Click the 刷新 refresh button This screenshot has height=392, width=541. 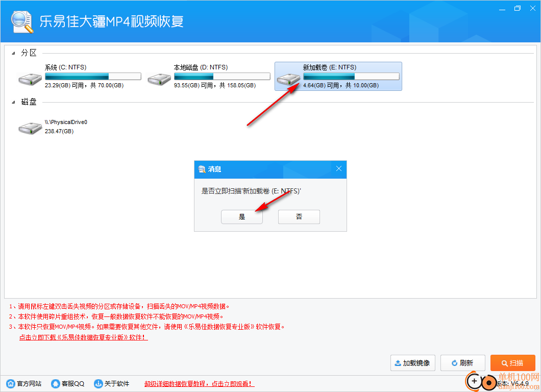[463, 363]
